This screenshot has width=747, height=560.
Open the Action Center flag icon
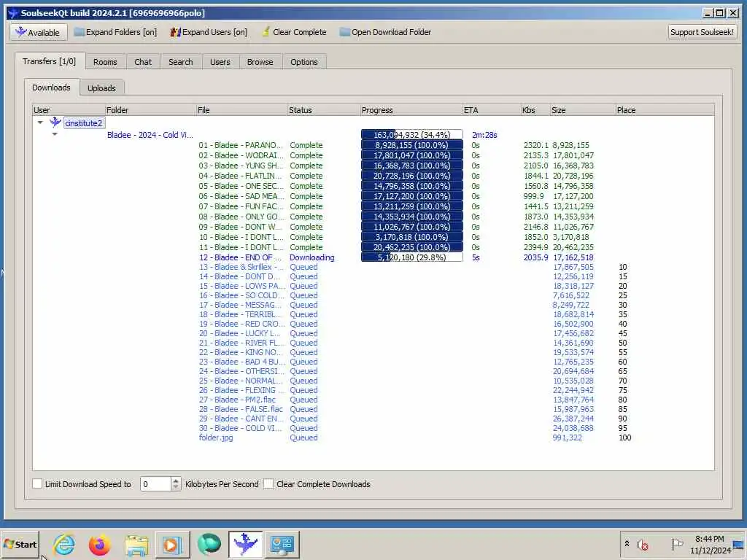pos(676,544)
